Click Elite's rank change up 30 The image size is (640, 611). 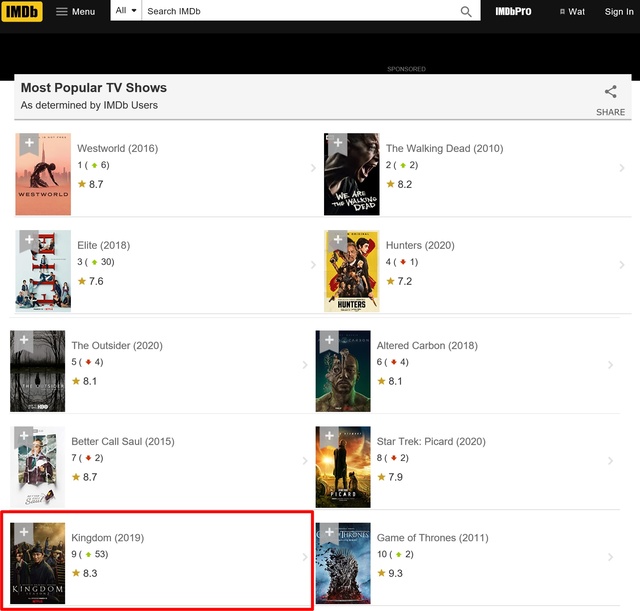(x=102, y=262)
